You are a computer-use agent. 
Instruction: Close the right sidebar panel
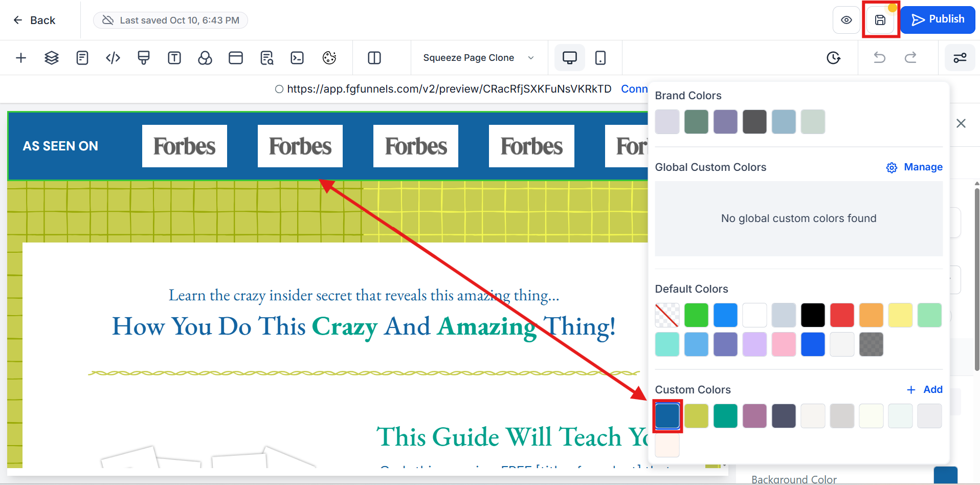click(961, 123)
